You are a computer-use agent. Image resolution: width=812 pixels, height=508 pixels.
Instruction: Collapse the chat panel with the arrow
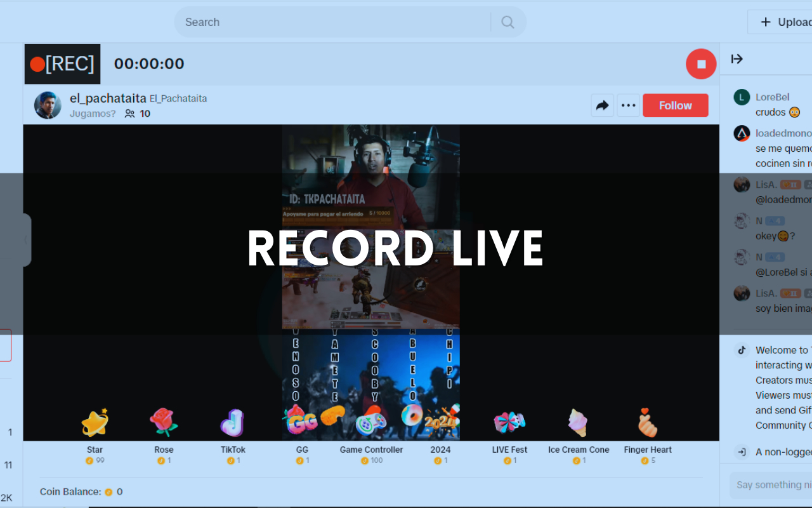[x=737, y=58]
